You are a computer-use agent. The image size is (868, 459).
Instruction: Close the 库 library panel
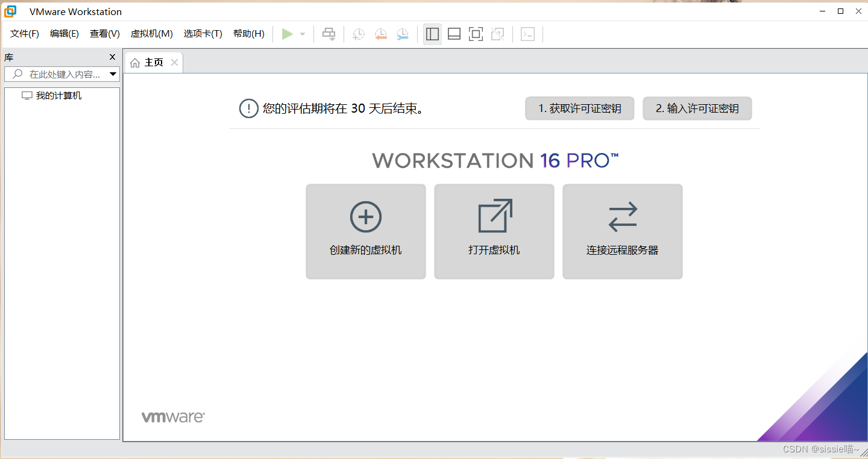pyautogui.click(x=112, y=57)
